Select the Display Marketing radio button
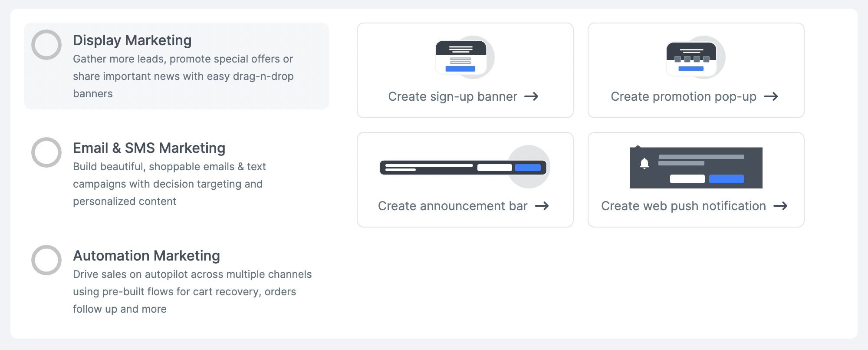Viewport: 868px width, 350px height. pyautogui.click(x=46, y=45)
